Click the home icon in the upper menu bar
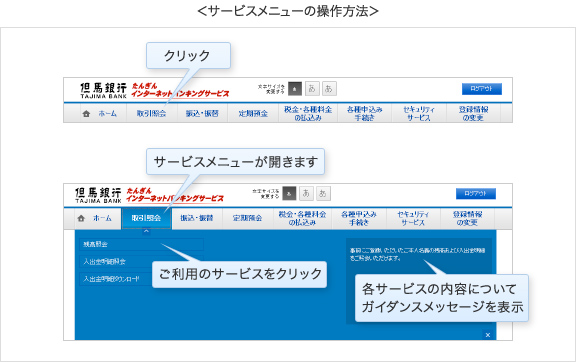 coord(86,114)
